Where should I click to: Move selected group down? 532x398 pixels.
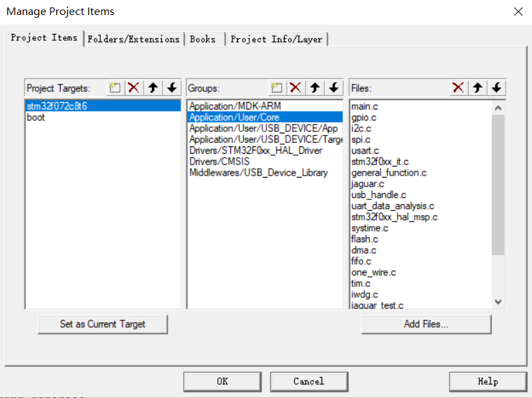(334, 88)
